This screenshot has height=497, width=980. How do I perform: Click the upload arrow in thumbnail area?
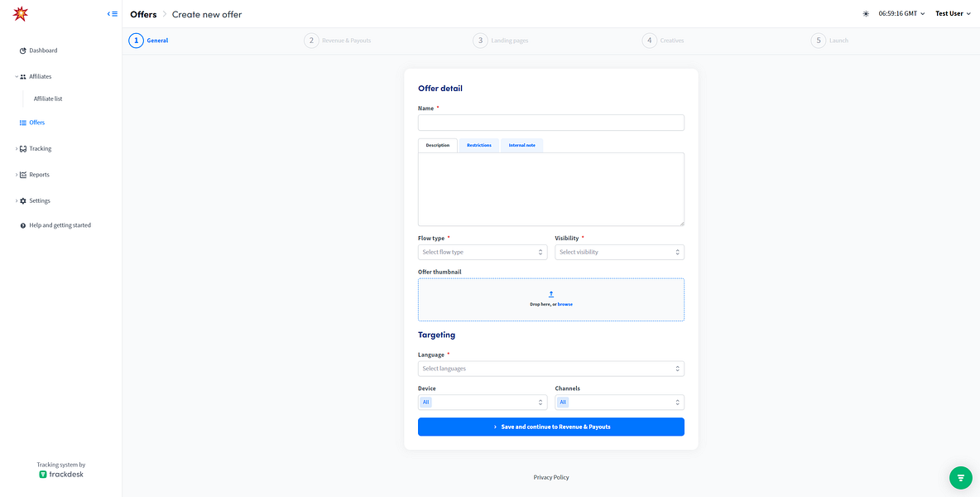[551, 294]
